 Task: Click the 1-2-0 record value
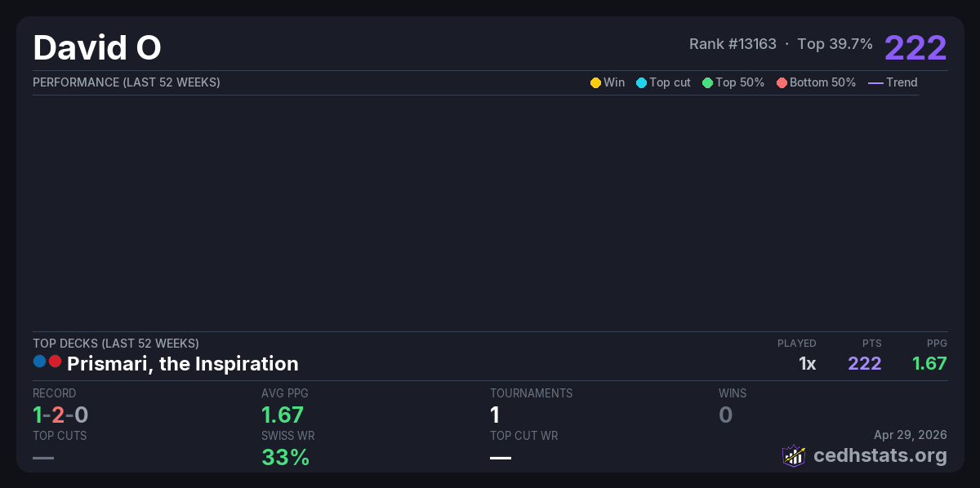(60, 415)
